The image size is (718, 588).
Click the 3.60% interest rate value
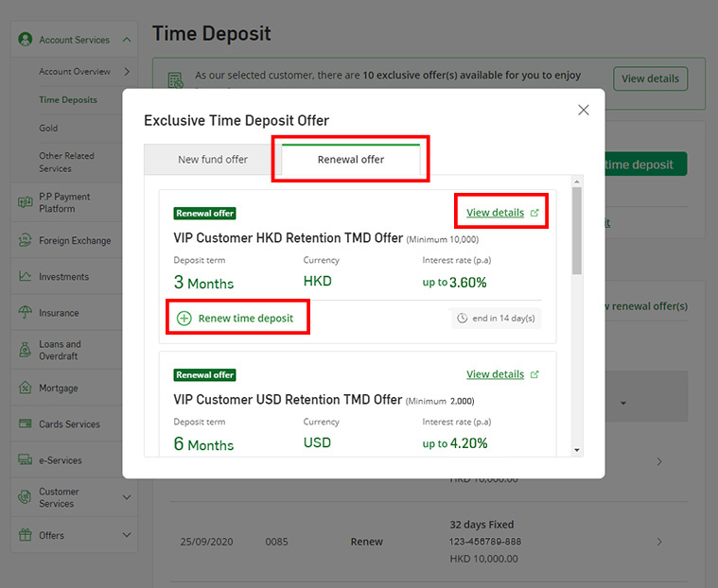[x=467, y=283]
